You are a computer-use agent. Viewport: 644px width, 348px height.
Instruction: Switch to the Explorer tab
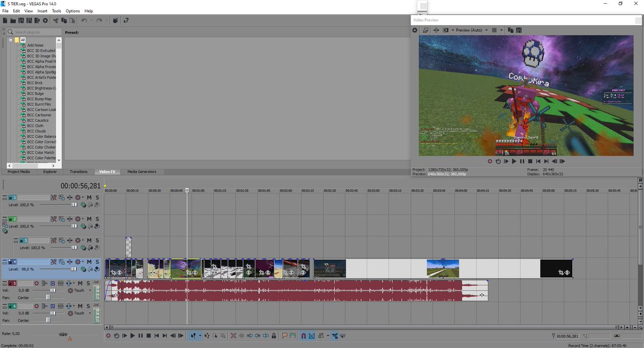click(x=50, y=172)
